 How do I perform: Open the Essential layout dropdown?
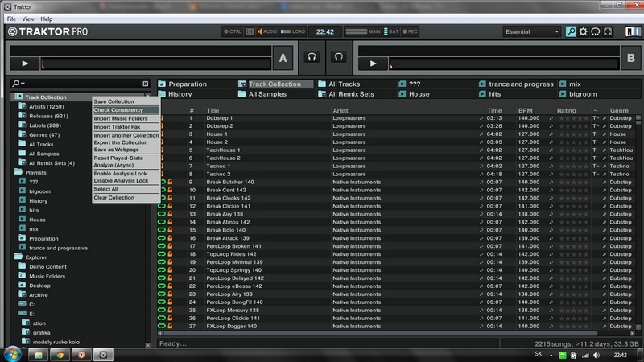[531, 32]
